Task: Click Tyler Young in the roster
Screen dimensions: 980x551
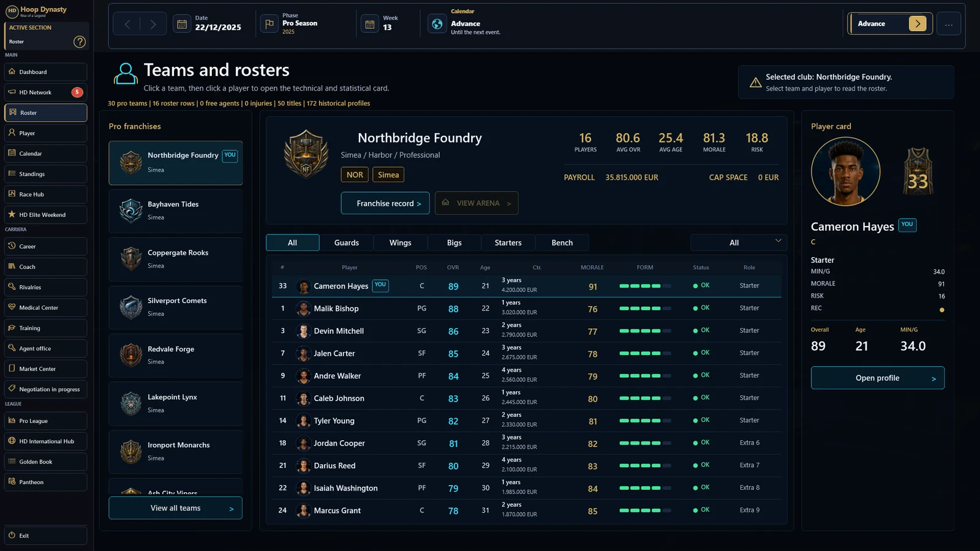Action: [527, 421]
